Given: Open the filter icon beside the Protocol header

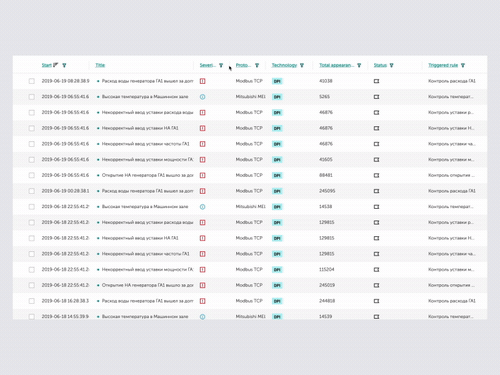Looking at the screenshot, I should pos(257,65).
